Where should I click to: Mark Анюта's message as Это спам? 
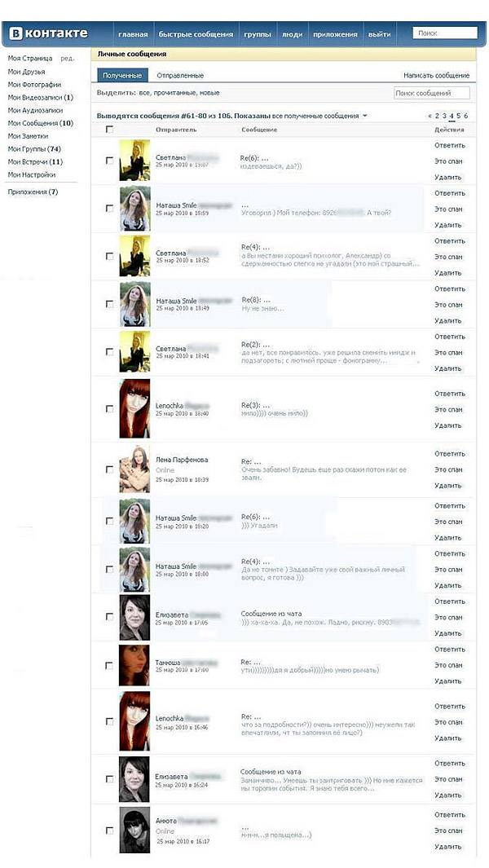448,831
